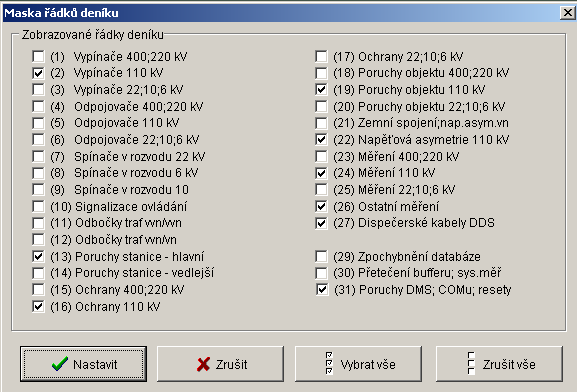577x392 pixels.
Task: Confirm the mask with the Nastavit button
Action: (84, 364)
